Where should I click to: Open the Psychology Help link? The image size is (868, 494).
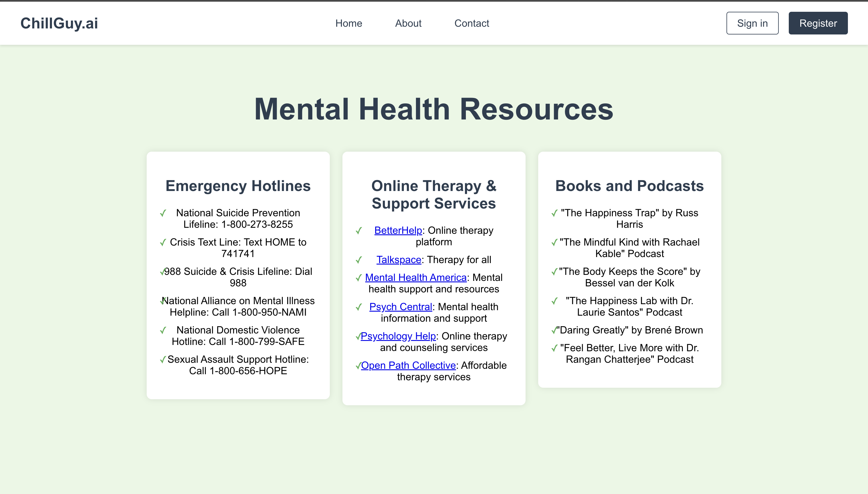point(398,336)
